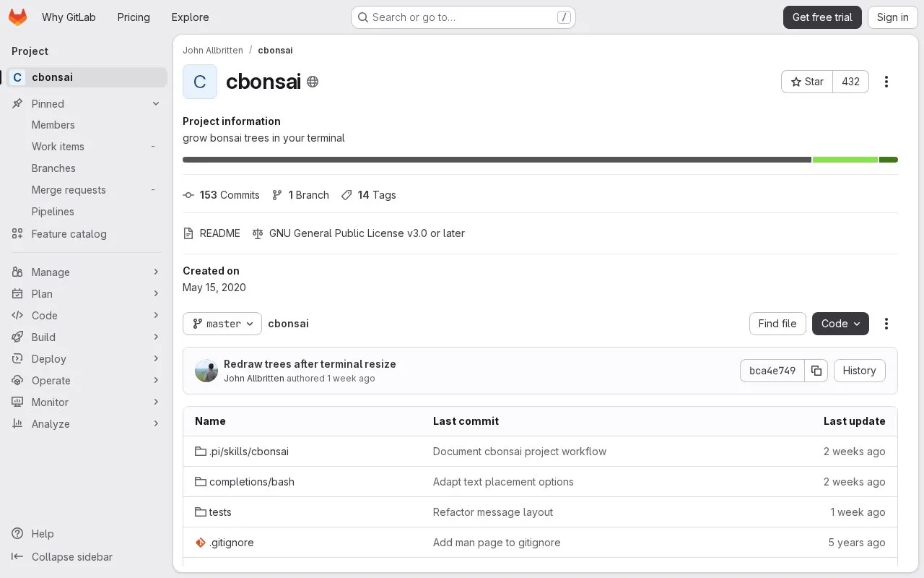Expand the Manage sidebar section
924x578 pixels.
click(x=87, y=272)
